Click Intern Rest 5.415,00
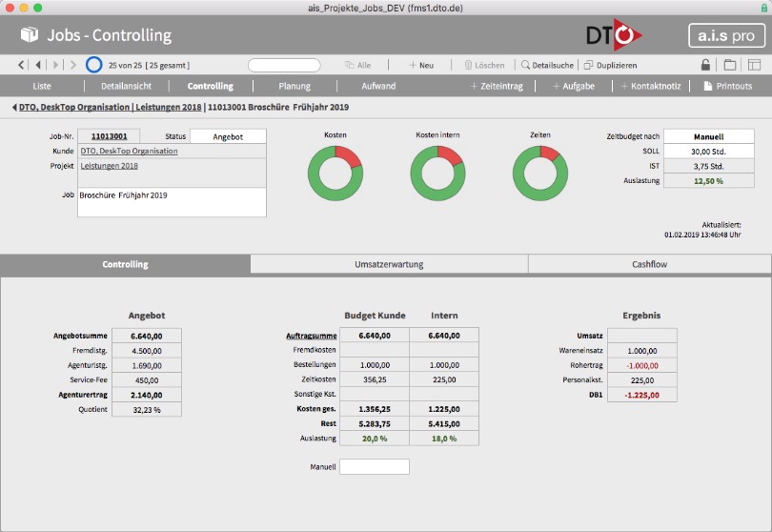 [x=444, y=423]
